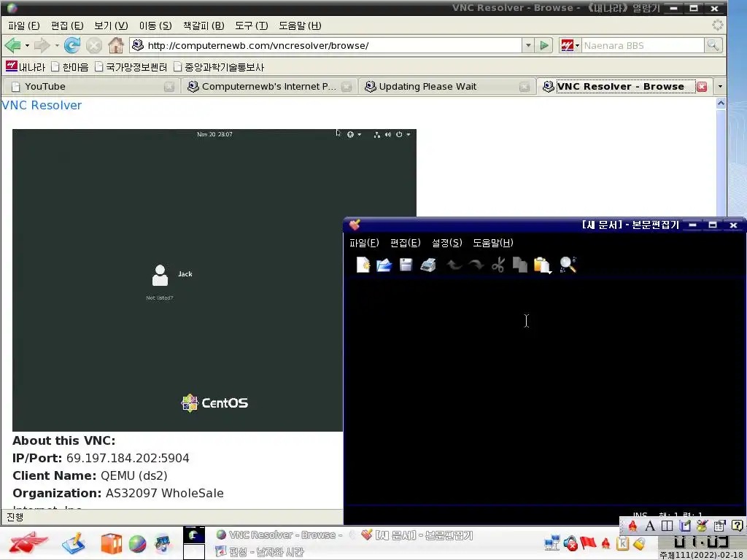Screen dimensions: 747x560
Task: Switch to Computernewb's Internet P... tab
Action: pos(267,87)
